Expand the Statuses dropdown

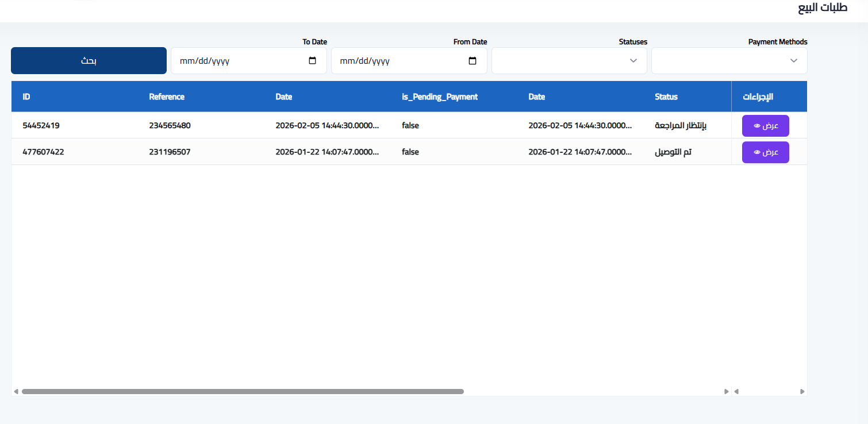click(569, 61)
